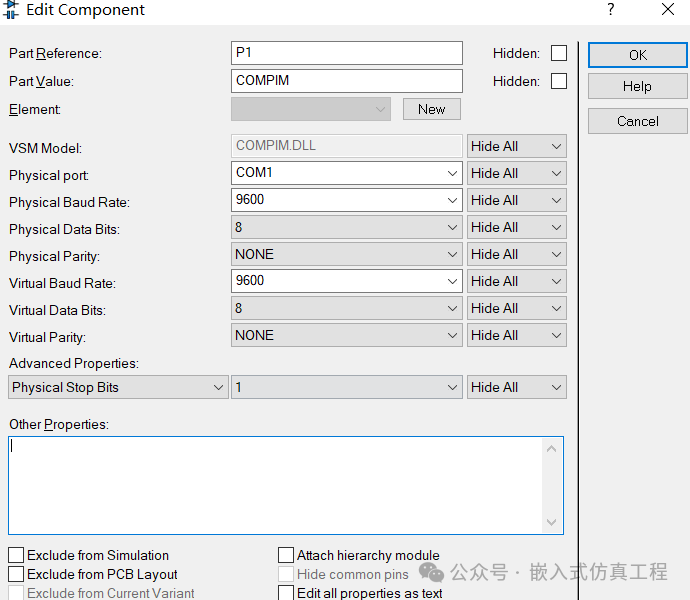Image resolution: width=690 pixels, height=600 pixels.
Task: Click the Other Properties scrollbar down arrow
Action: tap(551, 523)
